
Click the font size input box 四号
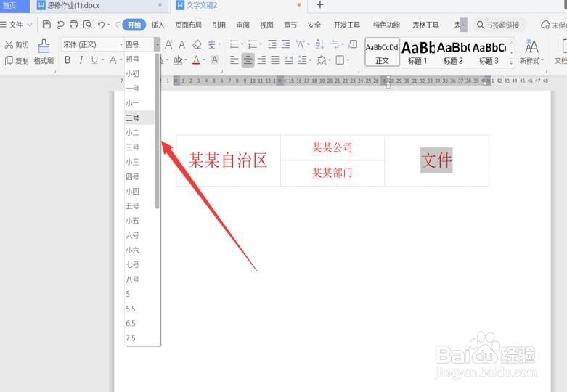coord(139,45)
